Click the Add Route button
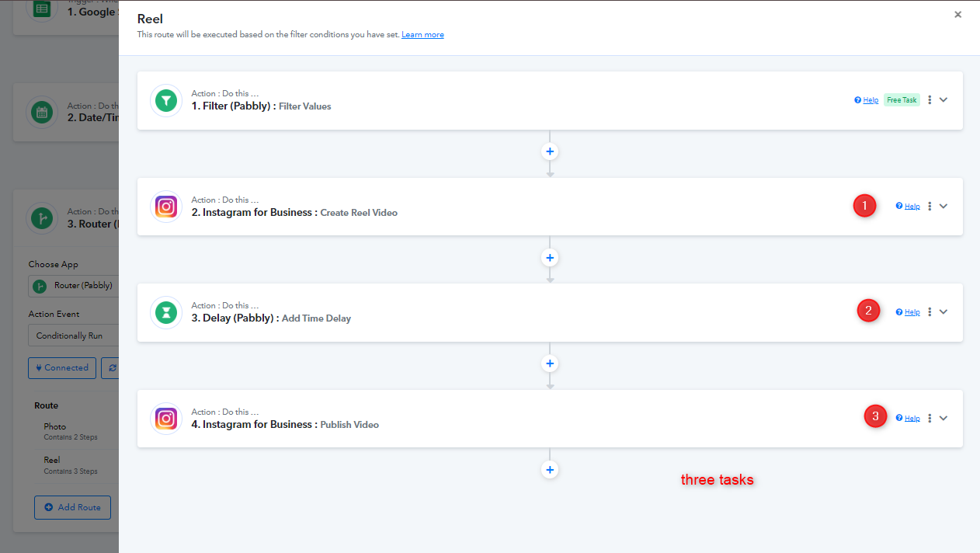 click(x=72, y=507)
